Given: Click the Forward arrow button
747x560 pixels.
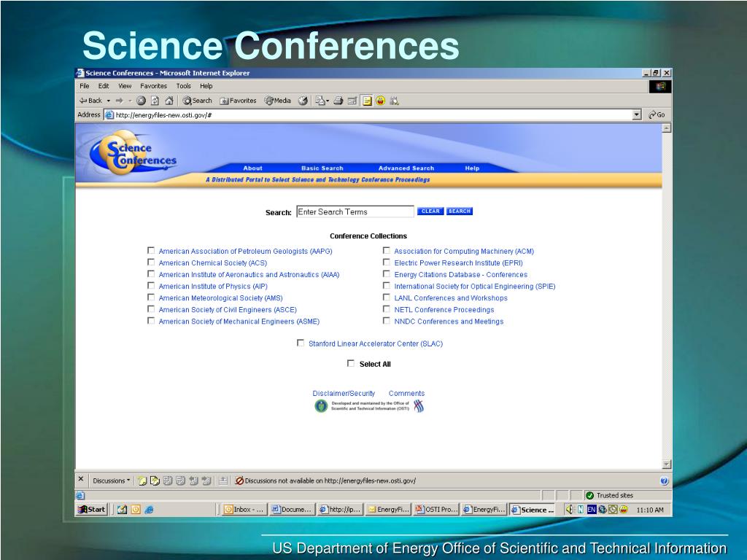Looking at the screenshot, I should coord(120,101).
